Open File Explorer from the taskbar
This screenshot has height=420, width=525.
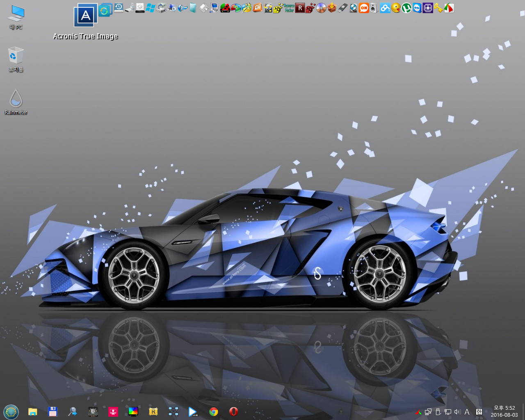33,412
